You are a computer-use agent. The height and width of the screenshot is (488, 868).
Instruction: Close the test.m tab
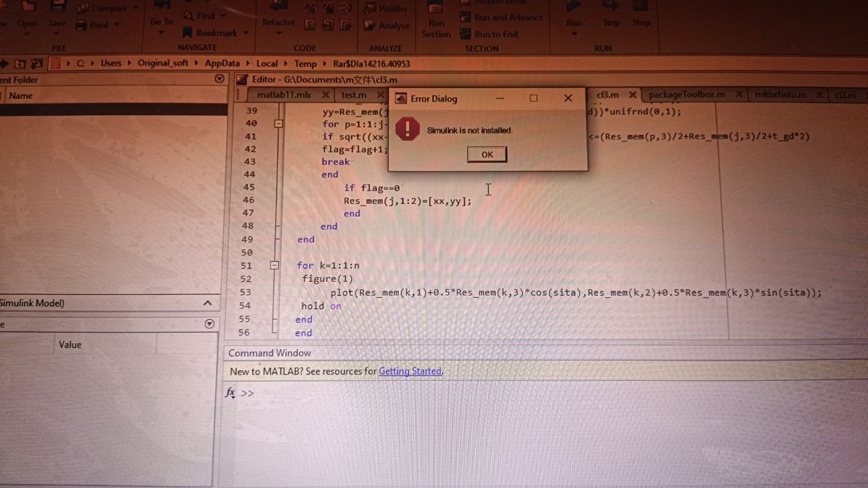[380, 96]
